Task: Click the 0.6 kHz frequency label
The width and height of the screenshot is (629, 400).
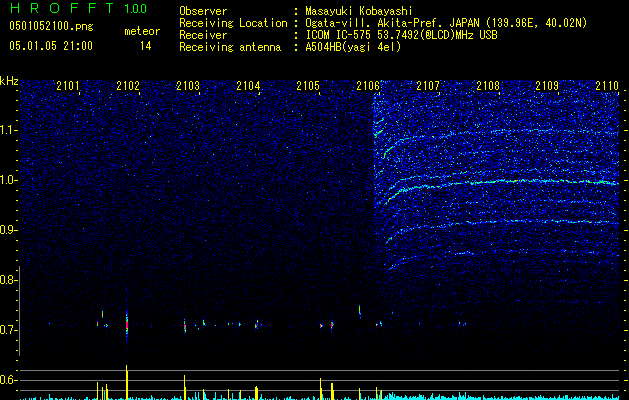Action: (9, 380)
